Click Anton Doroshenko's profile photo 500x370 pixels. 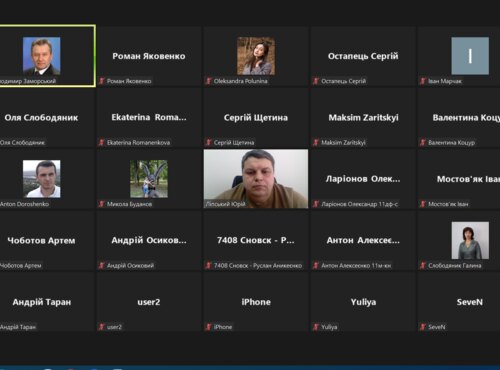point(42,179)
